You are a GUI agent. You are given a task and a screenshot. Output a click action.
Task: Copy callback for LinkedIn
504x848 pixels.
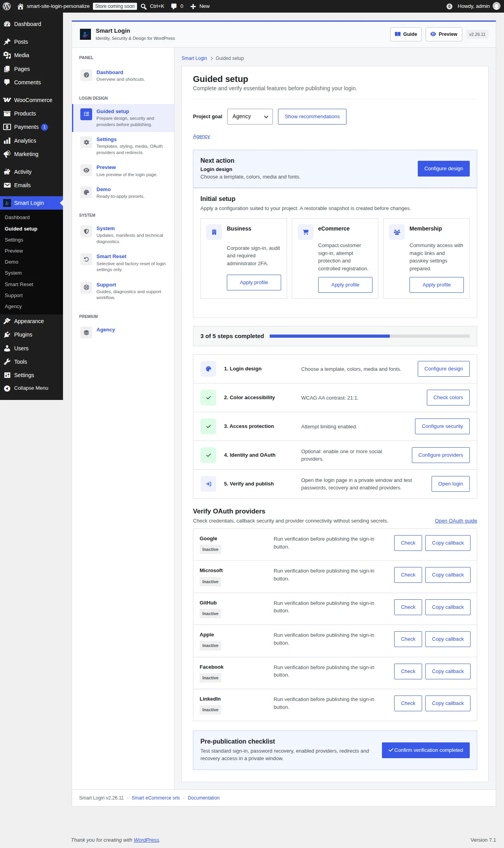448,703
